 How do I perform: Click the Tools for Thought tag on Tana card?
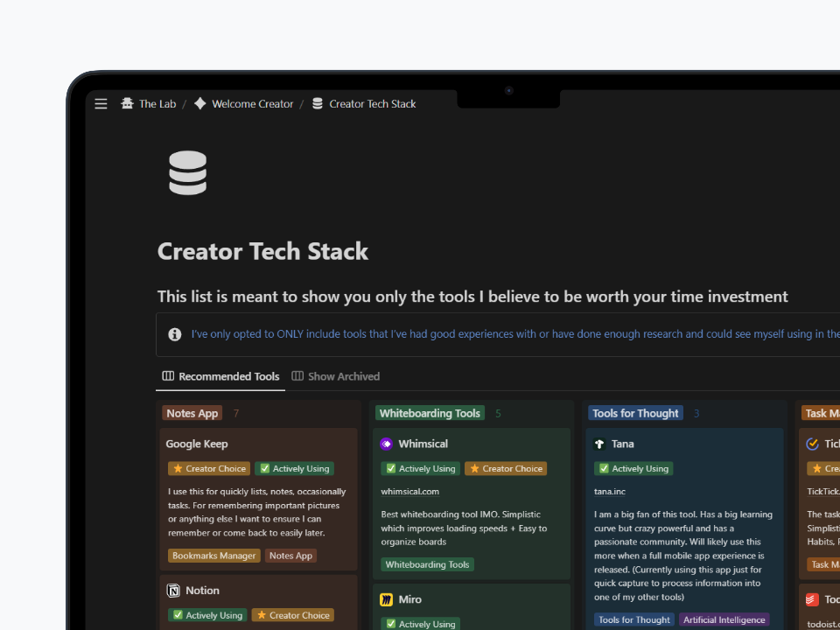coord(634,620)
